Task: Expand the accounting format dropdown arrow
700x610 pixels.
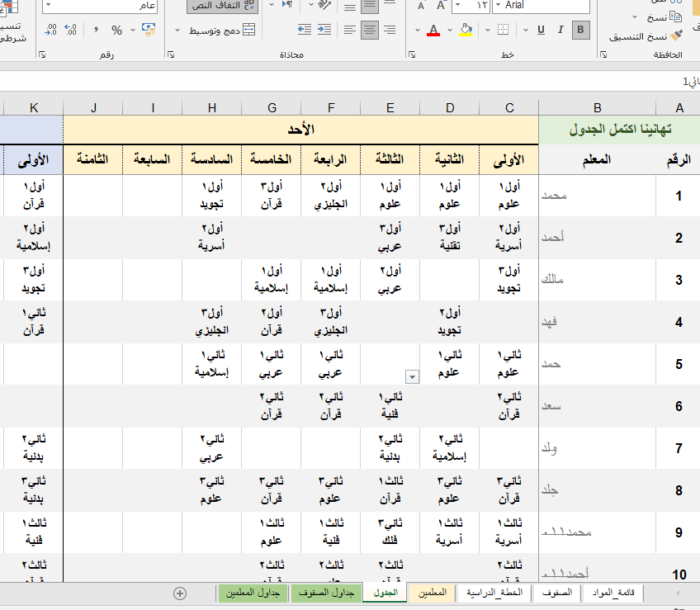Action: [x=133, y=31]
